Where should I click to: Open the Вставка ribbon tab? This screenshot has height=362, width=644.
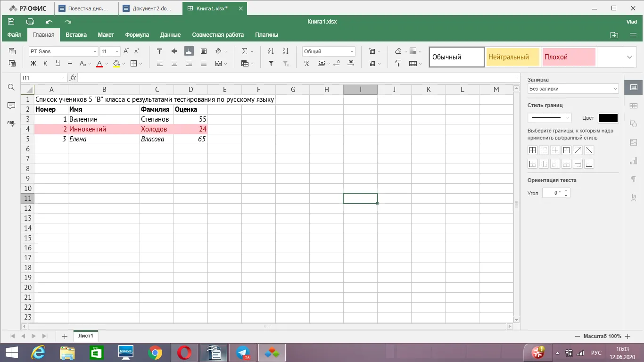pyautogui.click(x=76, y=35)
